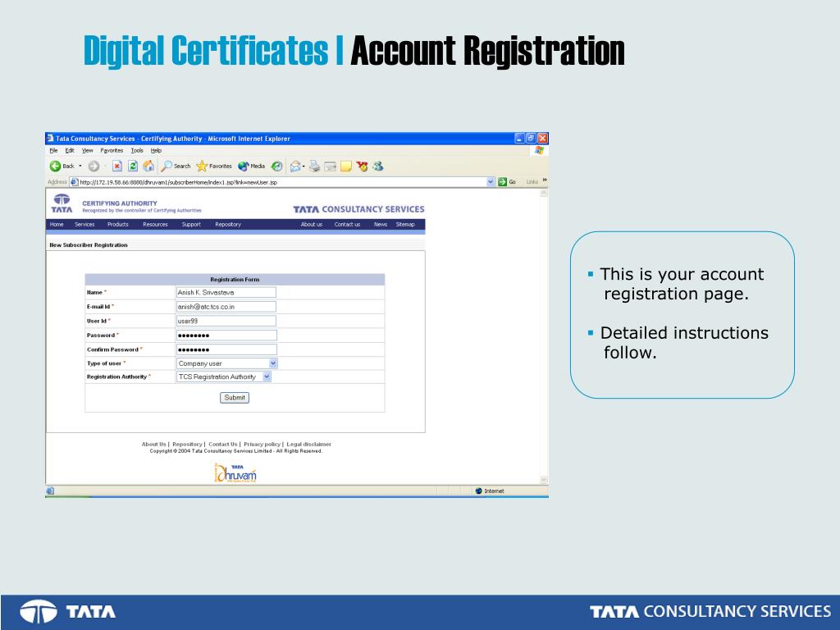
Task: Click the footer Contact Us link
Action: point(223,444)
